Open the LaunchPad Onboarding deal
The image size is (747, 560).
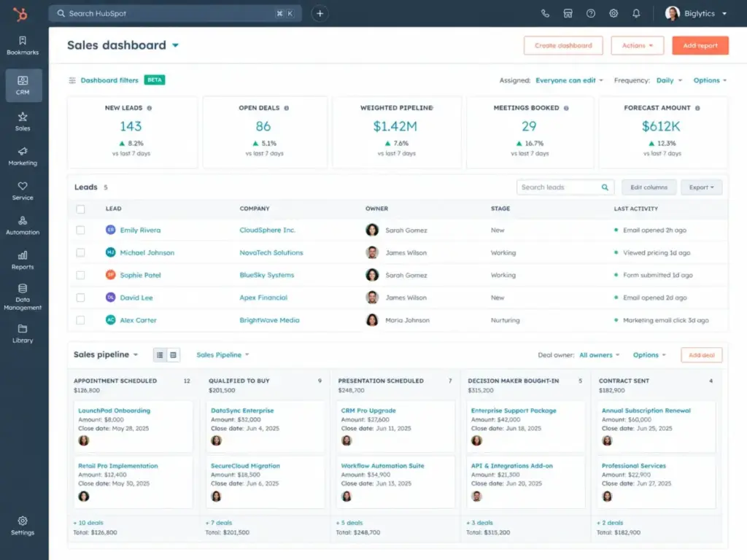(114, 411)
